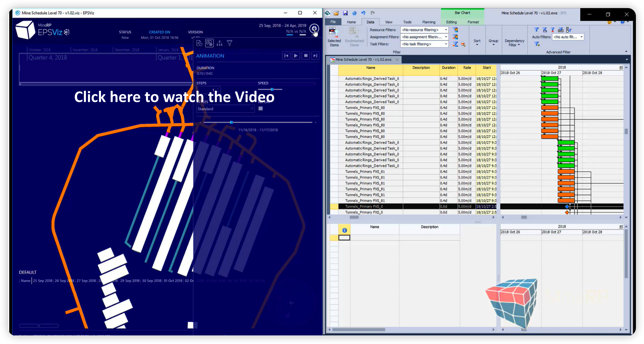Open the Task Filters dropdown

point(445,44)
